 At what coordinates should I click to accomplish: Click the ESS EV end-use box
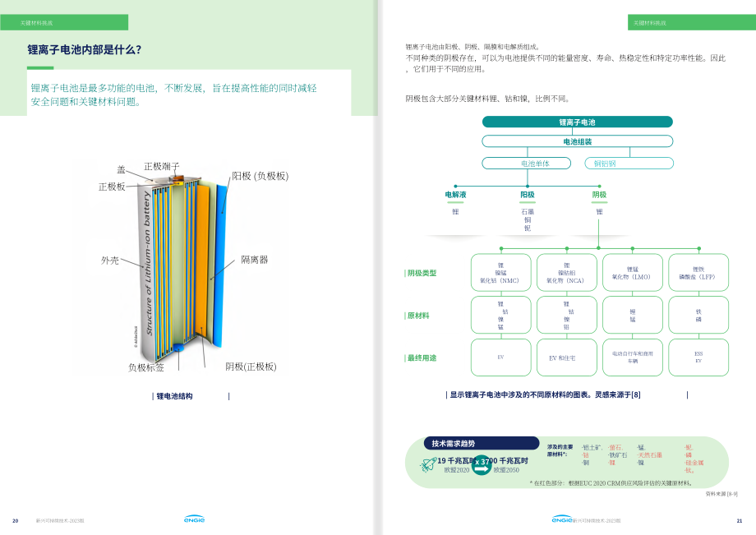point(698,357)
